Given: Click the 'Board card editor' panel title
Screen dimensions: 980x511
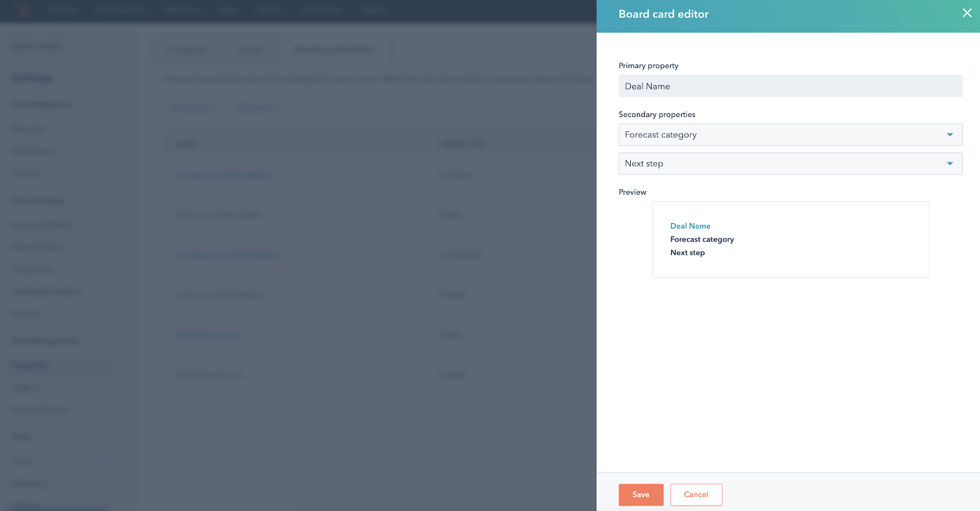Looking at the screenshot, I should tap(663, 14).
